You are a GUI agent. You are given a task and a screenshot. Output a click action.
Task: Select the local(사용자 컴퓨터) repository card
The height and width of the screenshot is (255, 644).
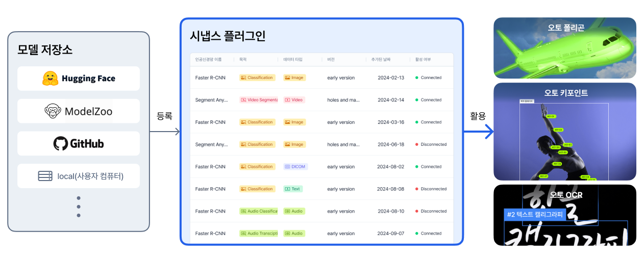coord(79,176)
